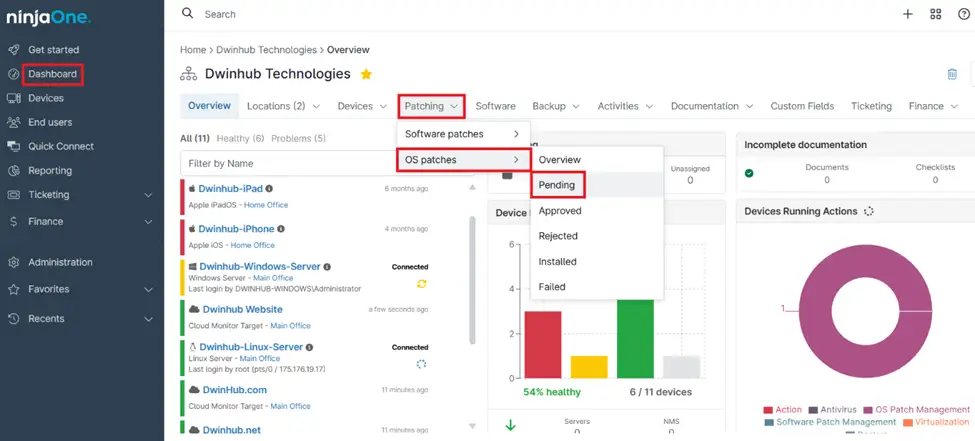Click the Ticketing icon in sidebar
975x441 pixels.
coord(14,195)
